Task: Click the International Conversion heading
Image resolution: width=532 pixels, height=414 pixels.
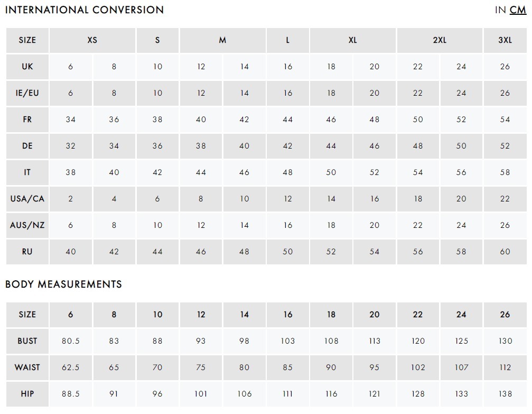Action: (x=85, y=10)
